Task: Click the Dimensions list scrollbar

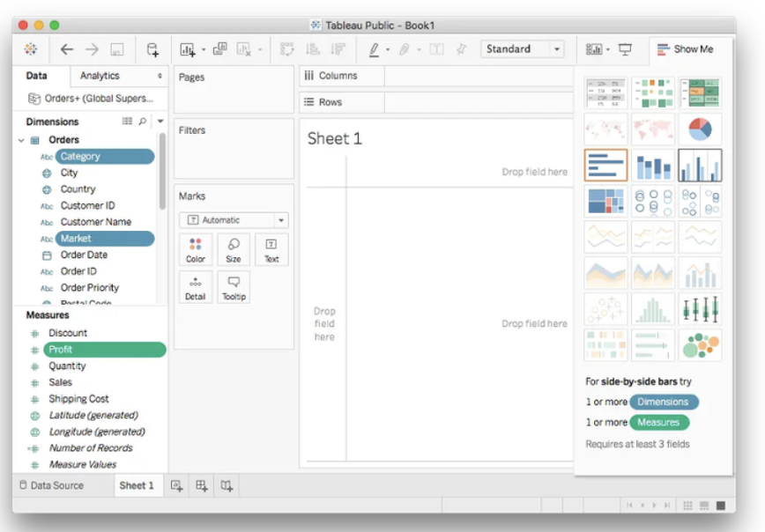Action: 162,171
